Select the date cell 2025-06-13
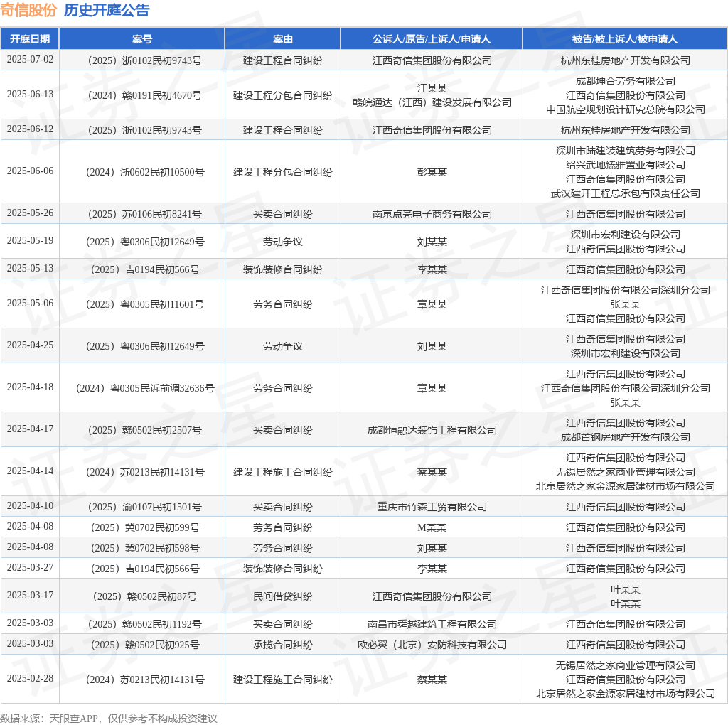Image resolution: width=728 pixels, height=725 pixels. pyautogui.click(x=30, y=95)
